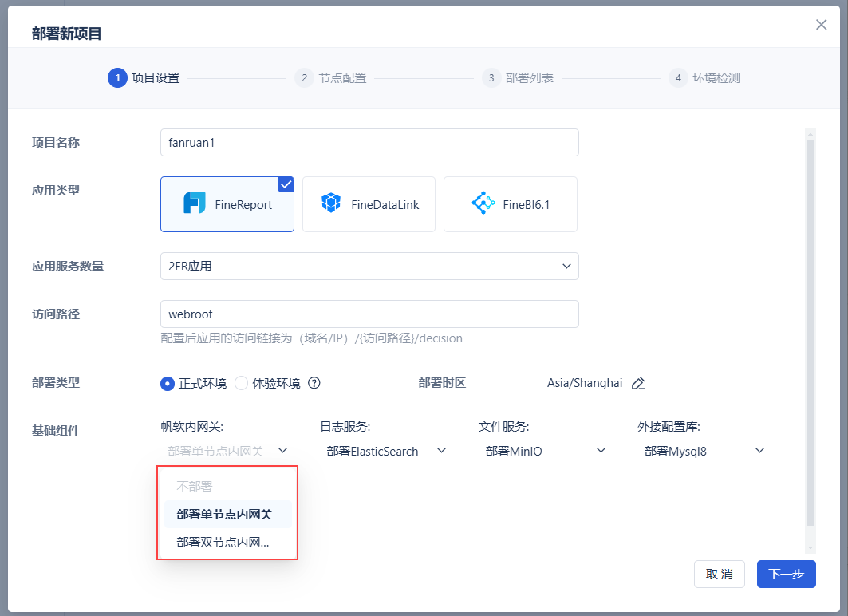Click the 基础组件 label
The height and width of the screenshot is (616, 848).
[56, 431]
